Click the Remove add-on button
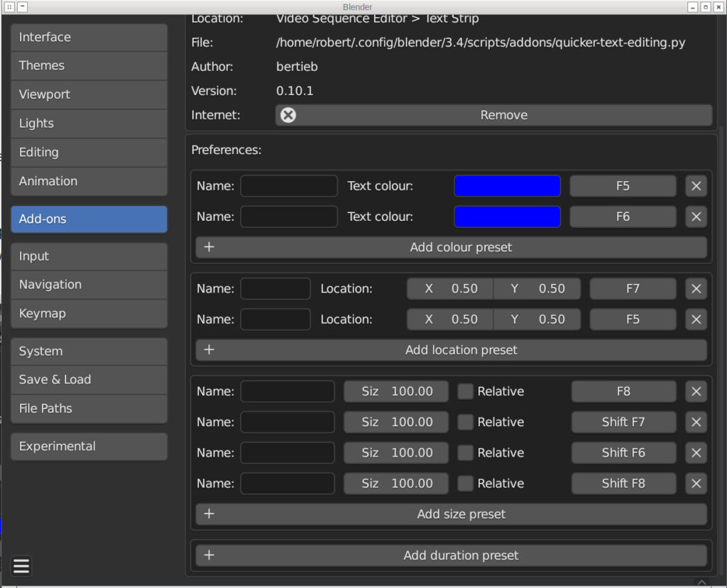This screenshot has width=727, height=588. (494, 115)
